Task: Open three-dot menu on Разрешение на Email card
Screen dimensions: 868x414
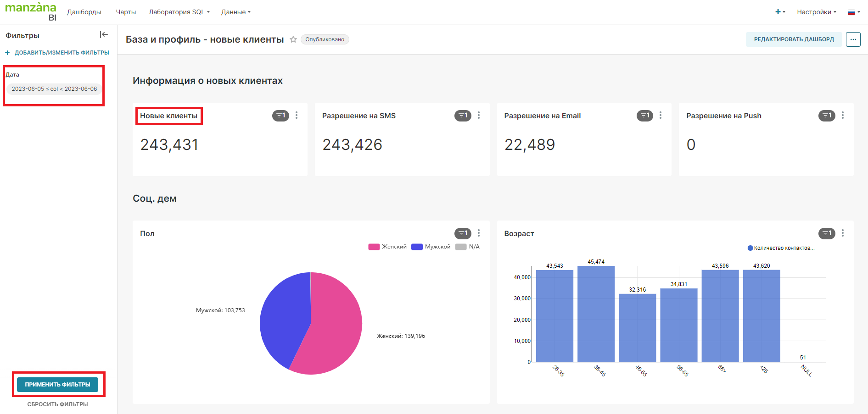Action: [661, 116]
